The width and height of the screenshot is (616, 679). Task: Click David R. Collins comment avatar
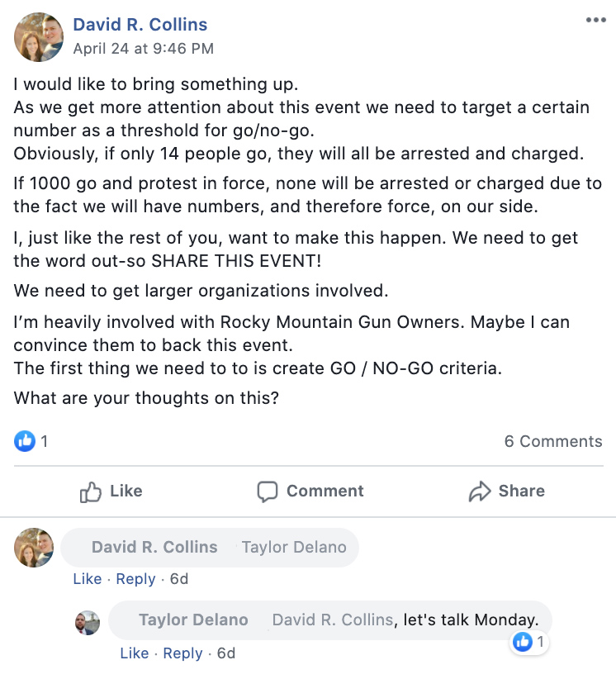34,548
